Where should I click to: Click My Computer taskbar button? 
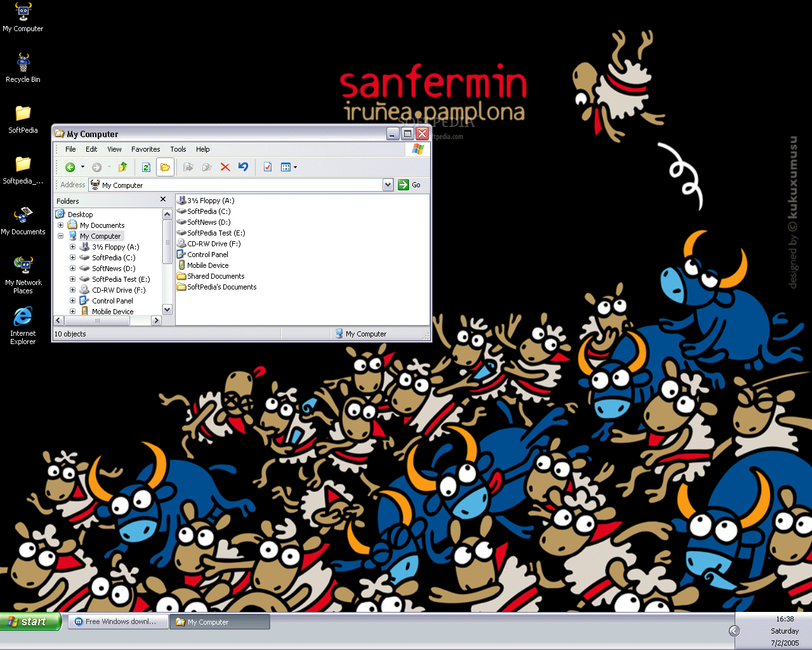(x=220, y=622)
